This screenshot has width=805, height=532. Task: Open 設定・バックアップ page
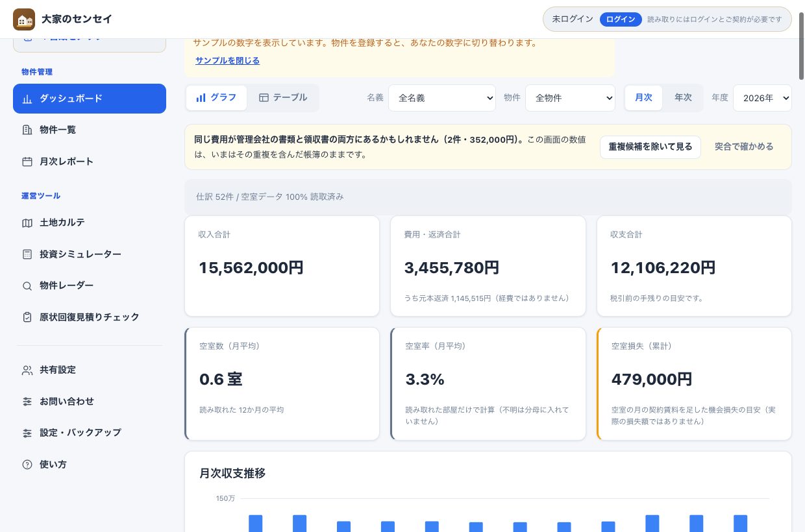coord(90,433)
